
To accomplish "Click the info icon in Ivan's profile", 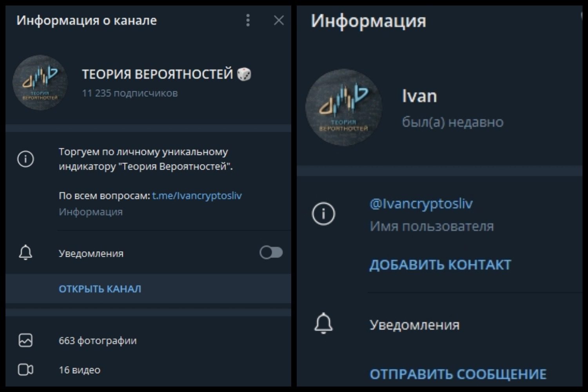I will (323, 214).
